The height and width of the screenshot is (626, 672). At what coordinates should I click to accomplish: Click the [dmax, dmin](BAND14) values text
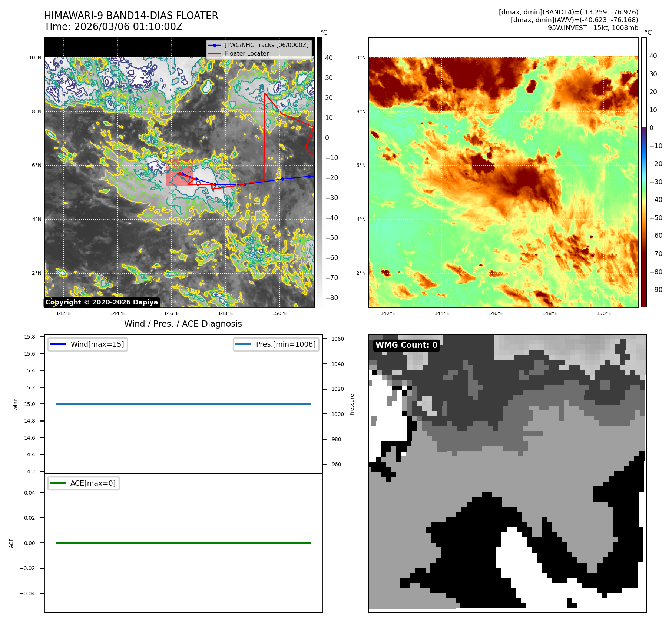[568, 12]
